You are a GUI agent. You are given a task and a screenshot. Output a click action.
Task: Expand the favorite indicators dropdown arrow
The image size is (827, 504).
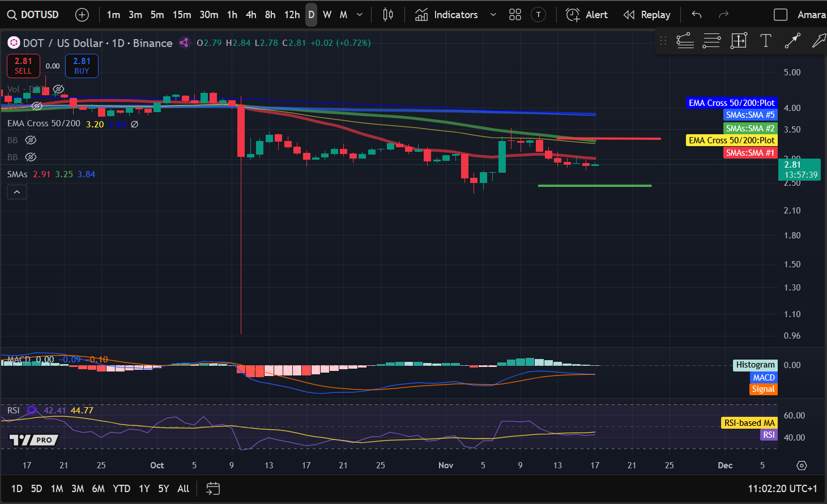[493, 15]
